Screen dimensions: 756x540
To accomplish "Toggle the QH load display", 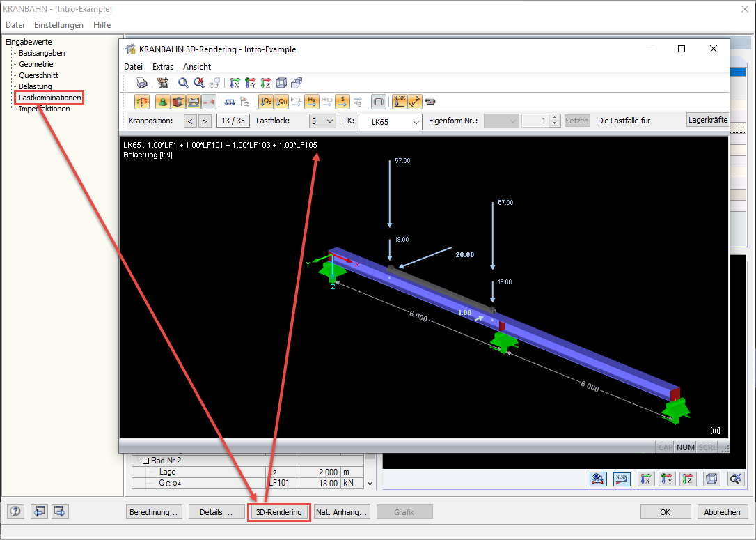I will (x=281, y=102).
